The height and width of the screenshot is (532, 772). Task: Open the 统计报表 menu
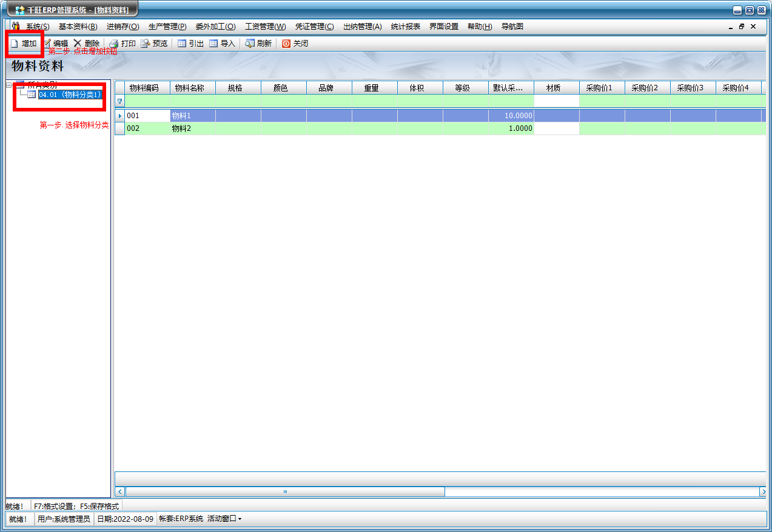click(x=406, y=27)
